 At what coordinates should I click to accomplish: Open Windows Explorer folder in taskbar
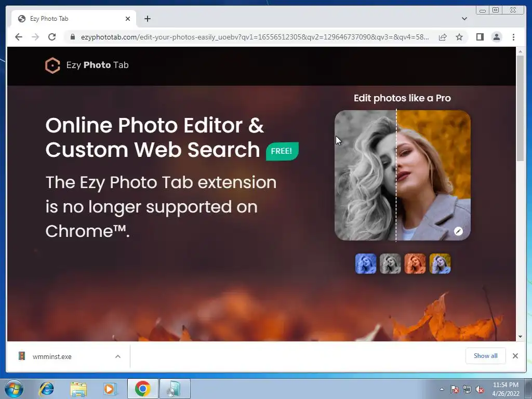(x=78, y=389)
